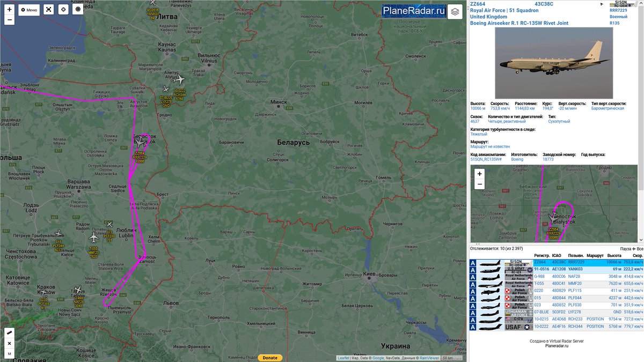Select the 10-0222 RCH344 row
The width and height of the screenshot is (644, 362).
(557, 326)
